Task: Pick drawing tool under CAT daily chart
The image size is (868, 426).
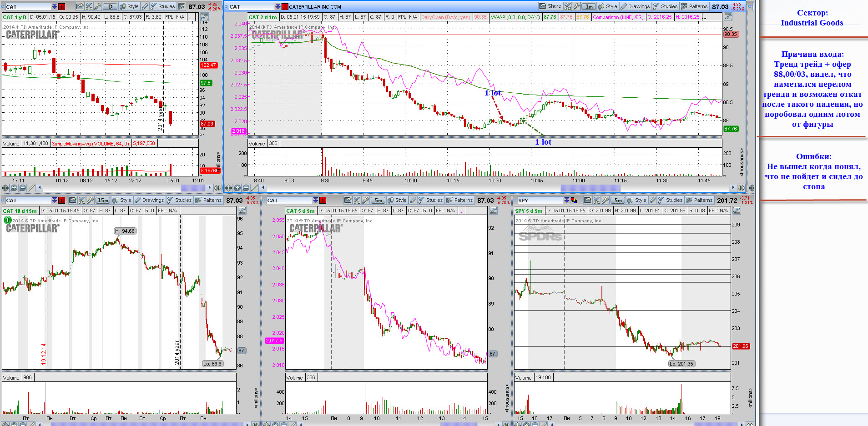Action: click(31, 188)
